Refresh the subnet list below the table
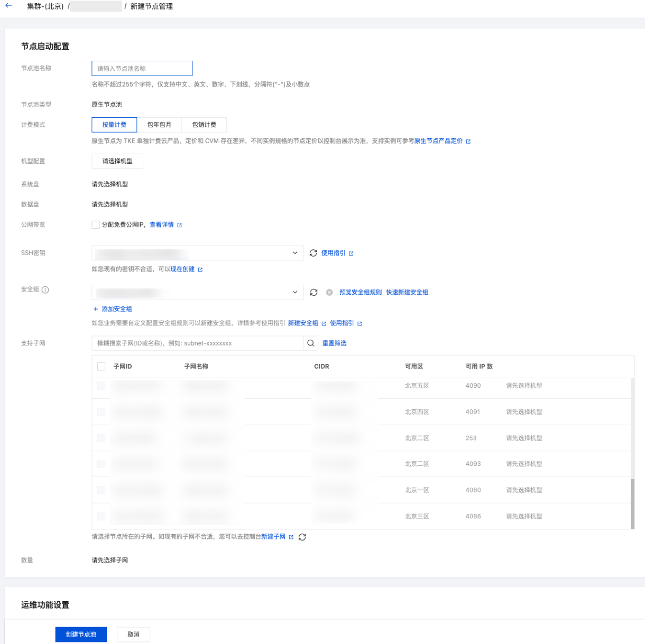Image resolution: width=645 pixels, height=644 pixels. tap(302, 537)
